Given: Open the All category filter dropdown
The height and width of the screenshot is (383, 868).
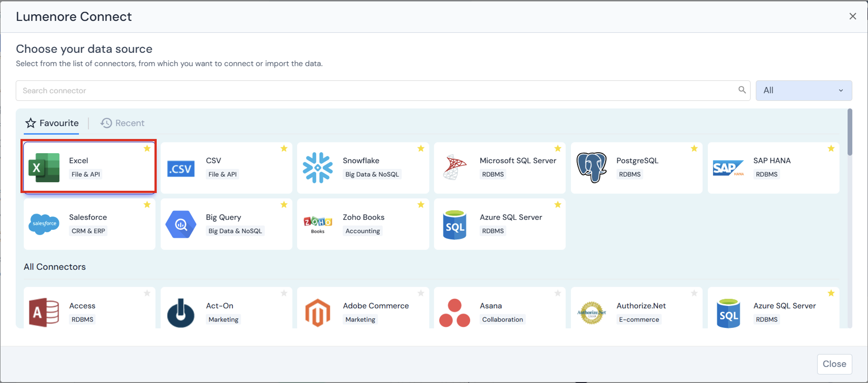Looking at the screenshot, I should pos(804,91).
